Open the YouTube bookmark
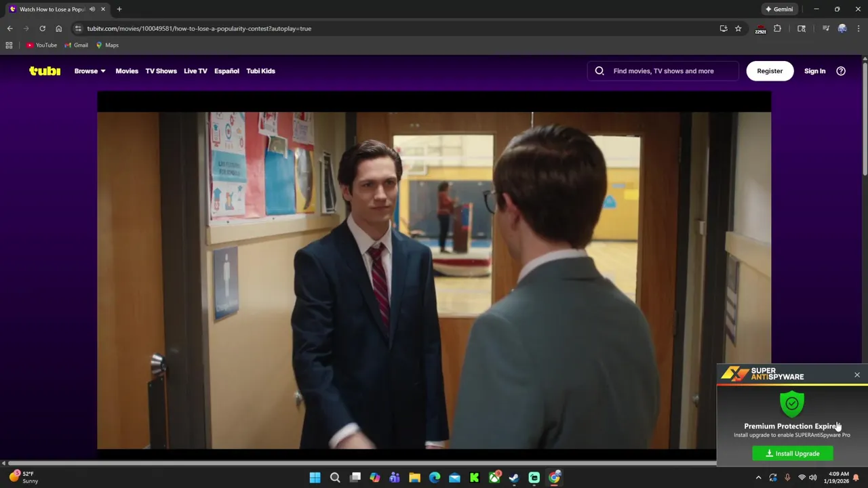 point(41,45)
